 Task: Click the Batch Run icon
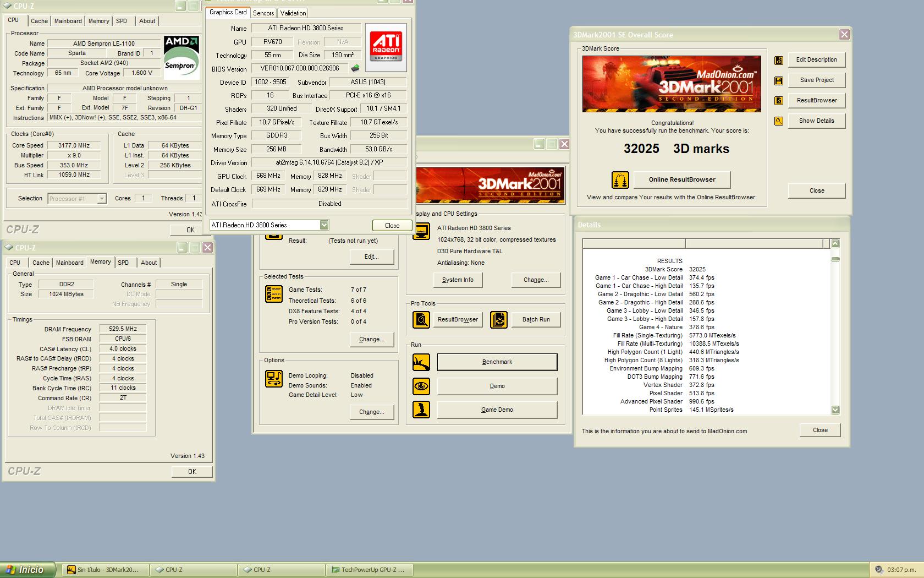499,319
